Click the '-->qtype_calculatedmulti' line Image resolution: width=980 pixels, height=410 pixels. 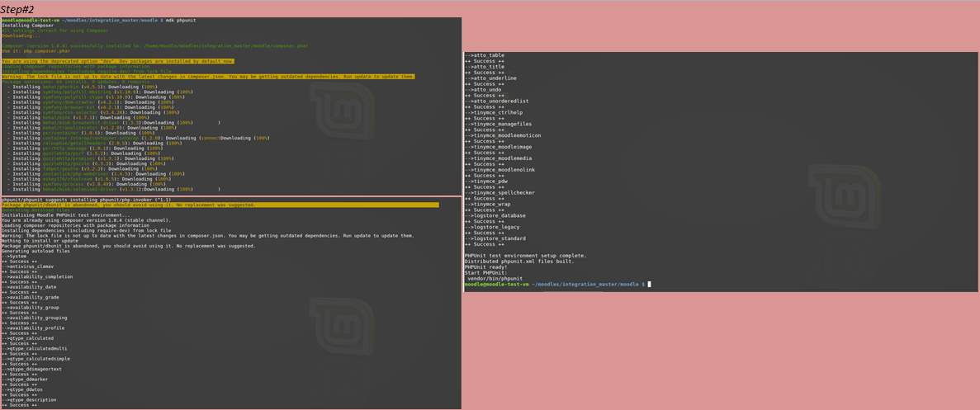(x=35, y=348)
